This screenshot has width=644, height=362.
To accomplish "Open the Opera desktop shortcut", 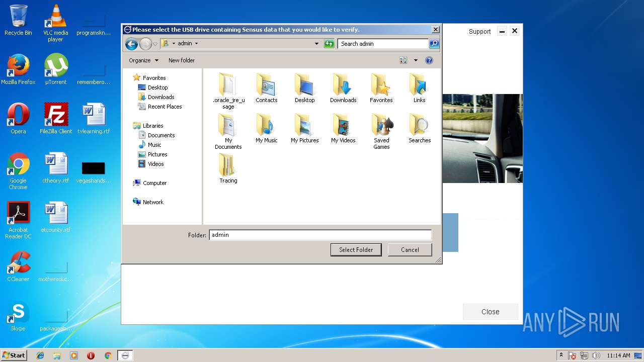I will [18, 119].
